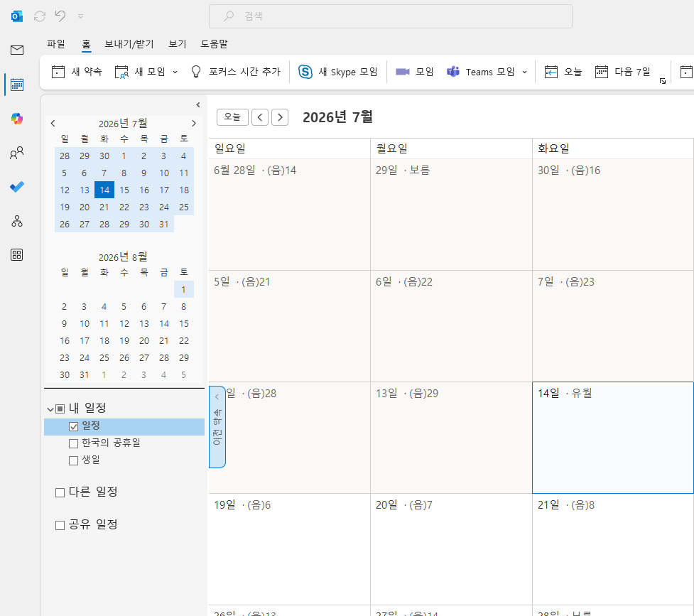Viewport: 694px width, 616px height.
Task: Go to previous month in mini calendar
Action: 53,123
